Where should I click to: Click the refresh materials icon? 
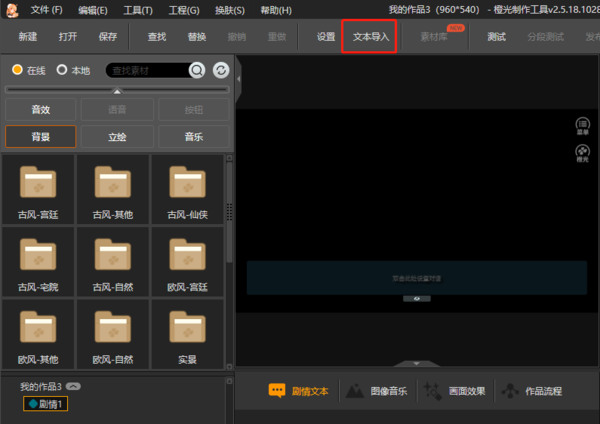click(221, 70)
